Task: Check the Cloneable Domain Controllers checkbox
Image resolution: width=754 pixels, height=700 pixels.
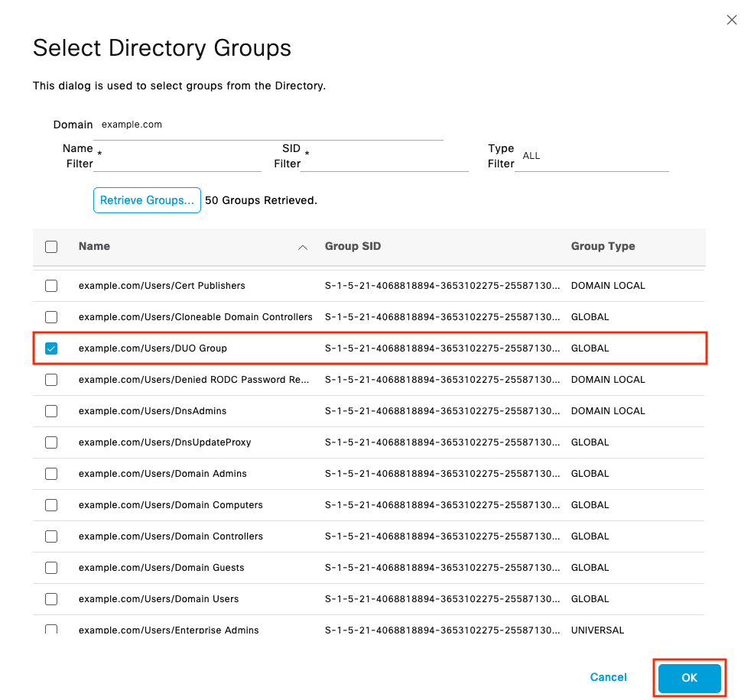Action: click(x=51, y=317)
